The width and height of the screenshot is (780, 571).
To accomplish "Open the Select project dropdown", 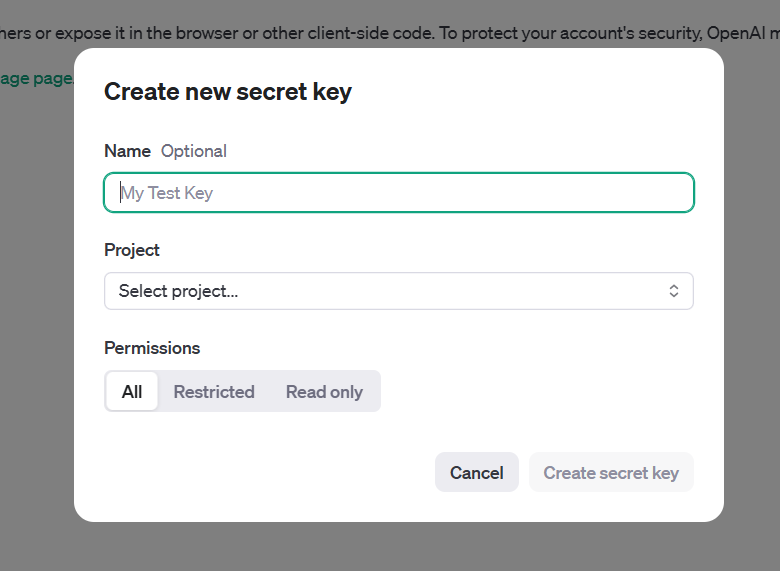I will (399, 291).
